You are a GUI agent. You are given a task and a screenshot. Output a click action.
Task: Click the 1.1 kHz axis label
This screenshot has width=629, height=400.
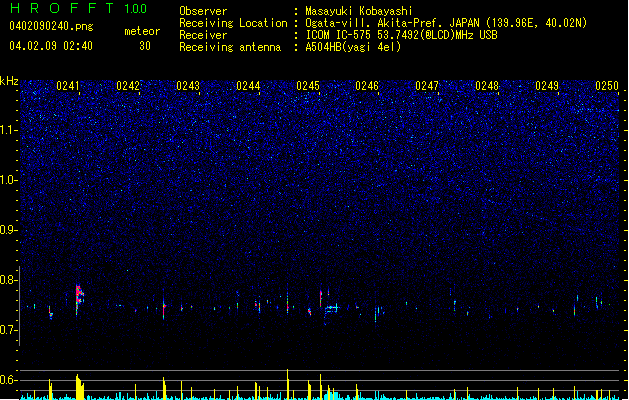9,130
